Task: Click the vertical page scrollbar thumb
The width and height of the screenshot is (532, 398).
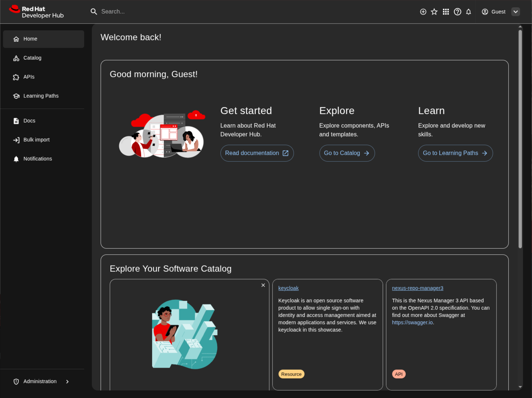Action: tap(520, 139)
